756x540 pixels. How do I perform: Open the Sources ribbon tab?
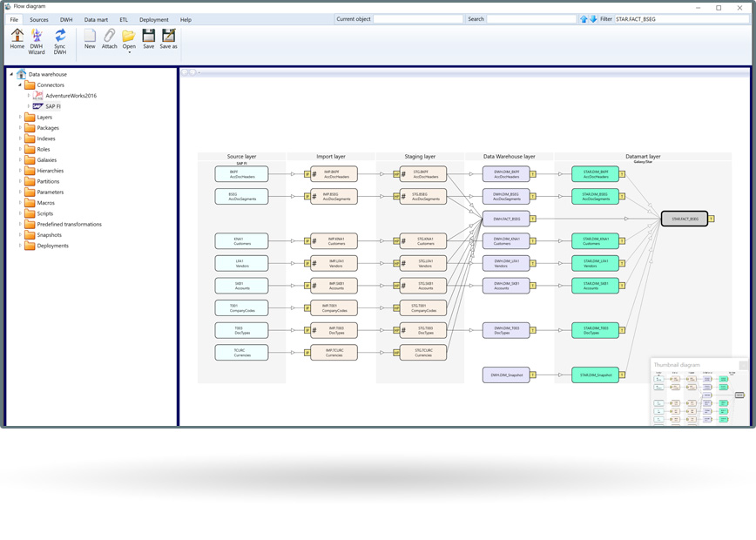tap(39, 20)
